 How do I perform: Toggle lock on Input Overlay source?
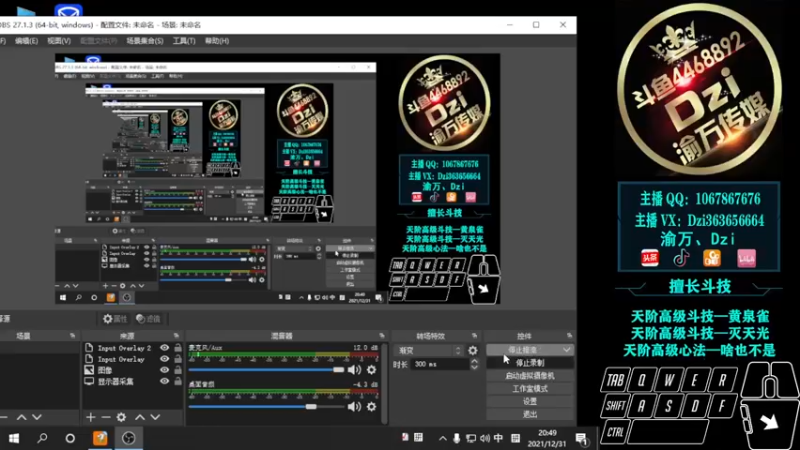(x=178, y=359)
